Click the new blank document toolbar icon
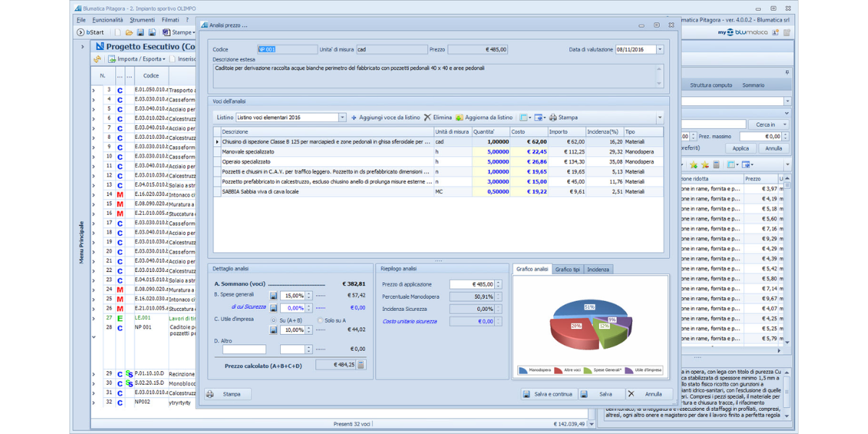The image size is (868, 434). tap(117, 33)
